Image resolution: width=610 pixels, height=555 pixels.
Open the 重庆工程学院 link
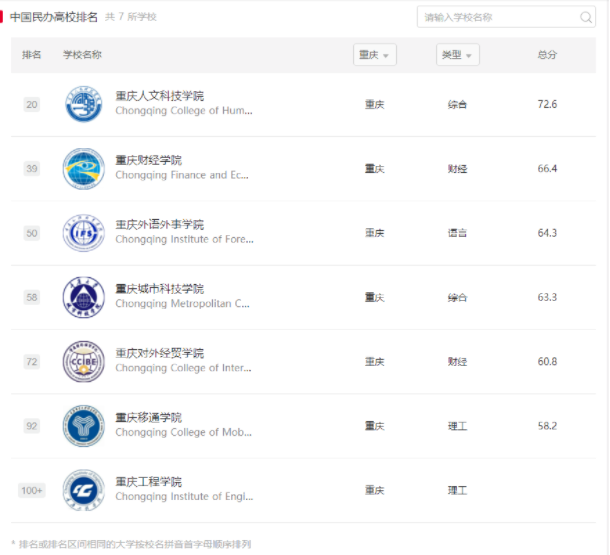(149, 481)
